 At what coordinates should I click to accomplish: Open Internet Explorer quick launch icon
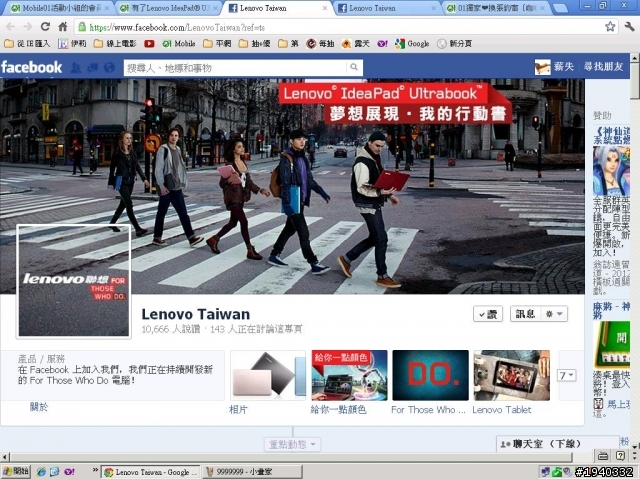[41, 472]
